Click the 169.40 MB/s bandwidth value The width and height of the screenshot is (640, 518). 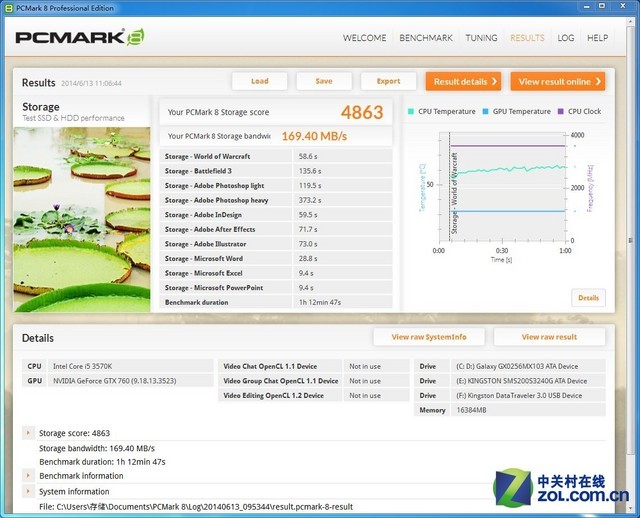coord(314,136)
